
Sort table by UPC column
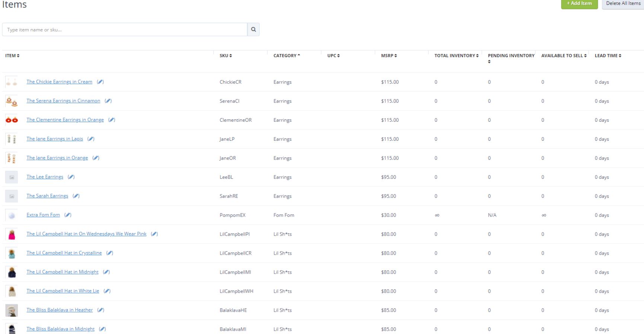click(334, 55)
